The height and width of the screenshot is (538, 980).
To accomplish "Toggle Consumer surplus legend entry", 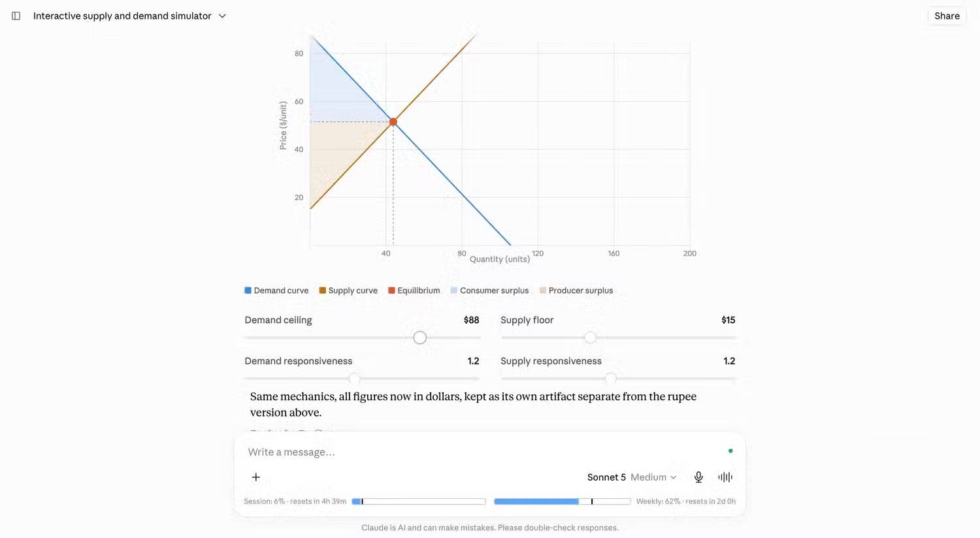I will pos(489,291).
